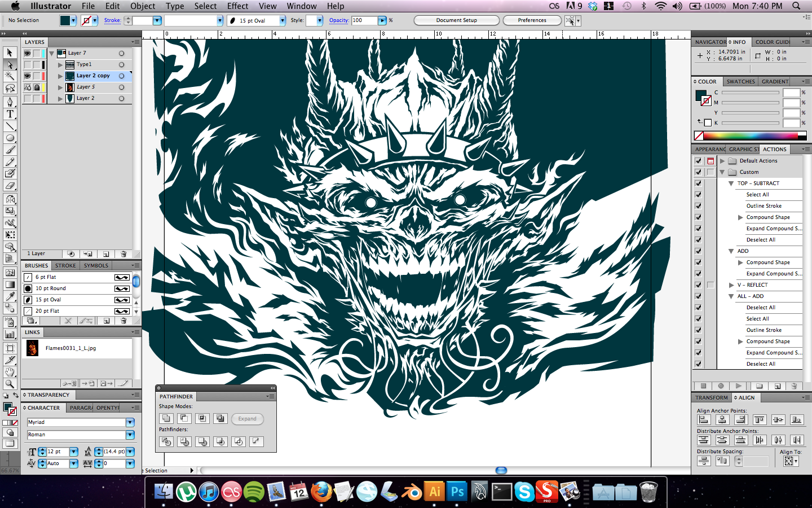Select the Magic Wand tool
Viewport: 812px width, 508px height.
[x=10, y=76]
